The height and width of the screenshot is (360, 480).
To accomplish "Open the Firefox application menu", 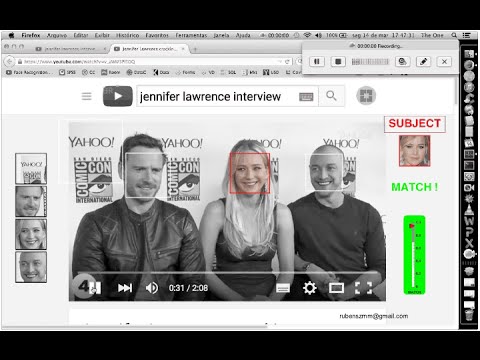I will tap(31, 35).
